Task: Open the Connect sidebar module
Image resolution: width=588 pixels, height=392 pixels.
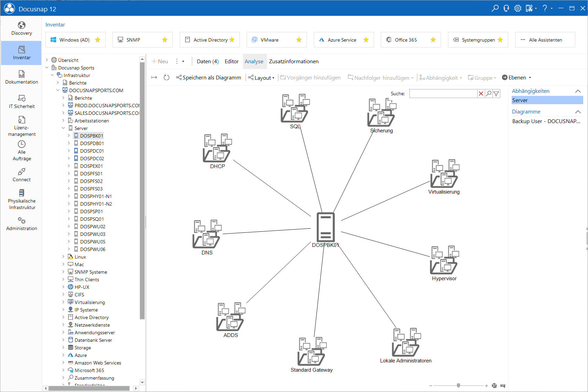Action: pos(21,175)
